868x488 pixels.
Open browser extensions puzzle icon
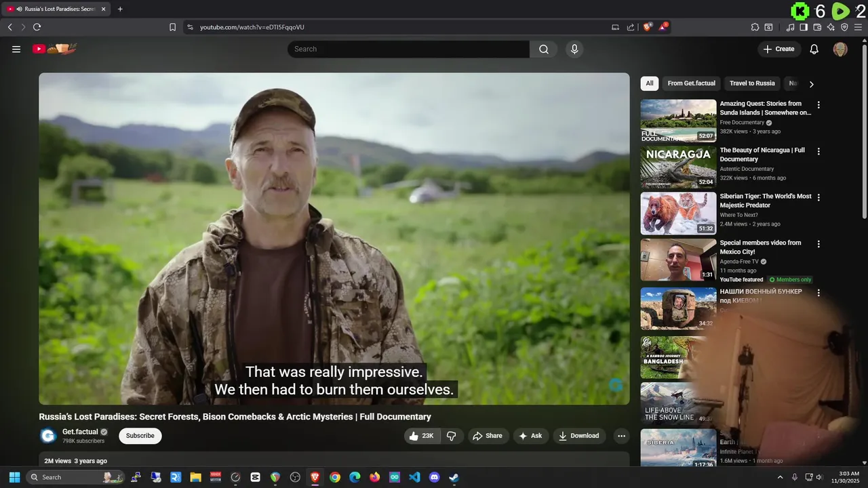(x=755, y=27)
